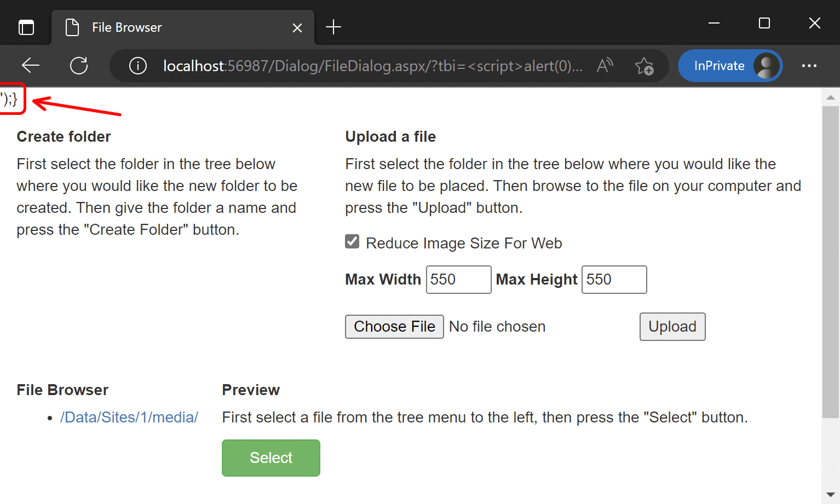Click the browser back arrow

(31, 66)
